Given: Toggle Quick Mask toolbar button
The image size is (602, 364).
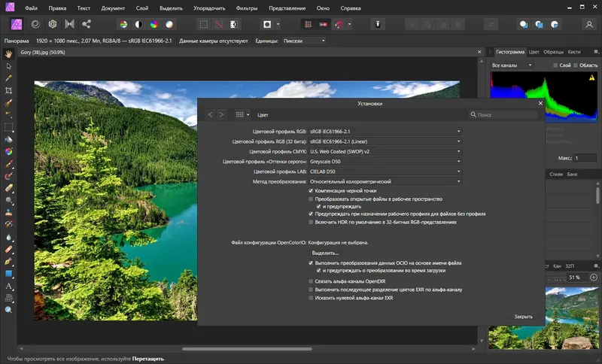Looking at the screenshot, I should pos(267,25).
